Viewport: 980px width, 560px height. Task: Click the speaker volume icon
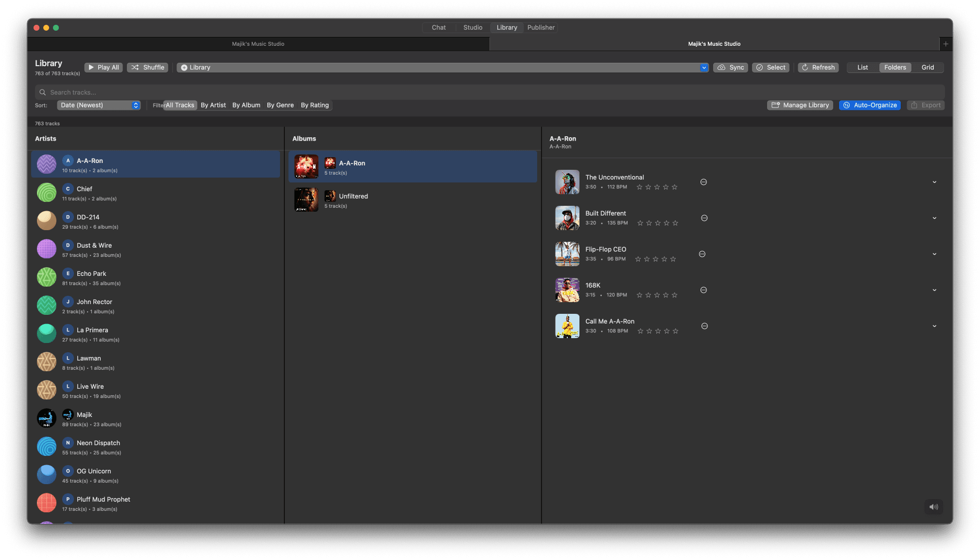pyautogui.click(x=933, y=506)
